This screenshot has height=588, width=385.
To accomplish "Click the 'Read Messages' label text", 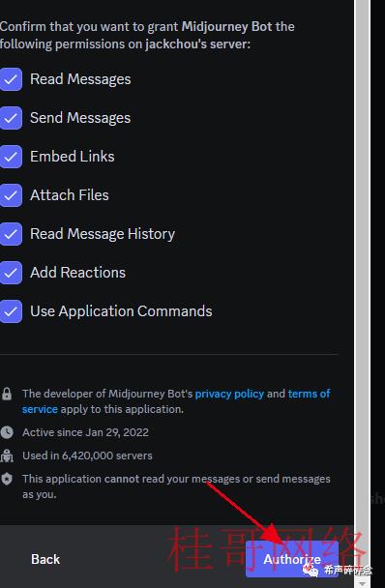I will [x=80, y=79].
